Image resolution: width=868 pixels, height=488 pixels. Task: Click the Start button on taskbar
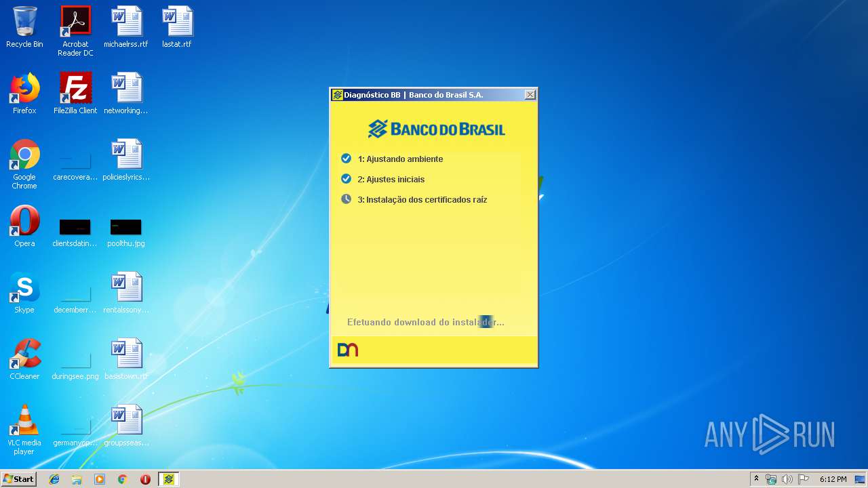(x=18, y=479)
